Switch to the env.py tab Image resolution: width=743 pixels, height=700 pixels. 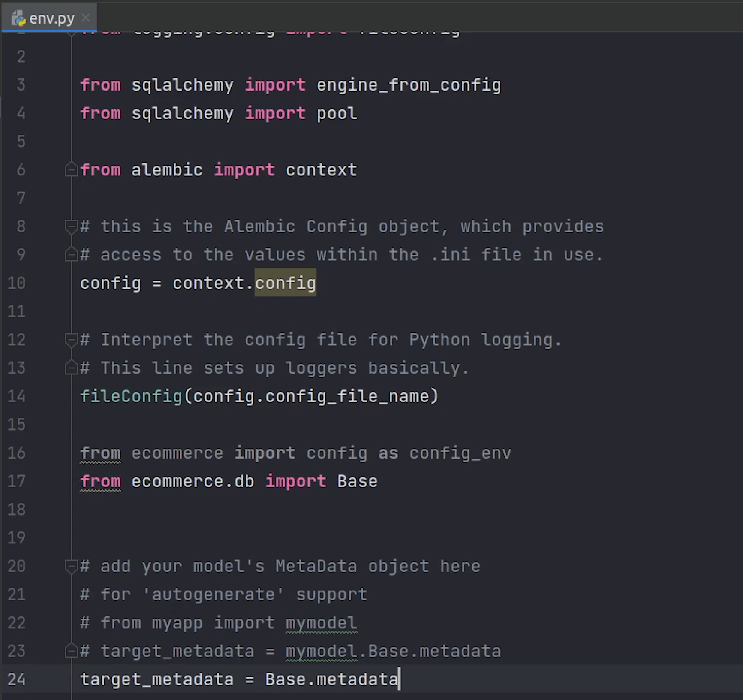click(x=51, y=18)
